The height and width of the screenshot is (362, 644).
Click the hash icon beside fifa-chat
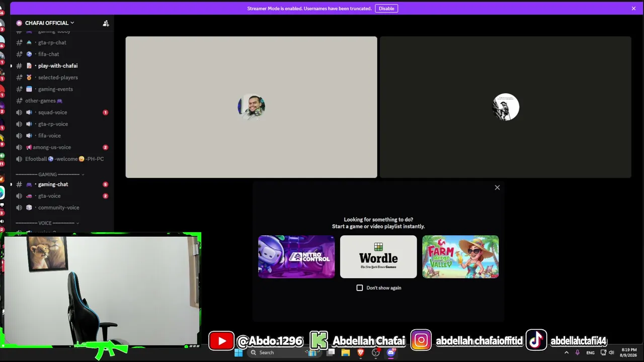(x=19, y=54)
